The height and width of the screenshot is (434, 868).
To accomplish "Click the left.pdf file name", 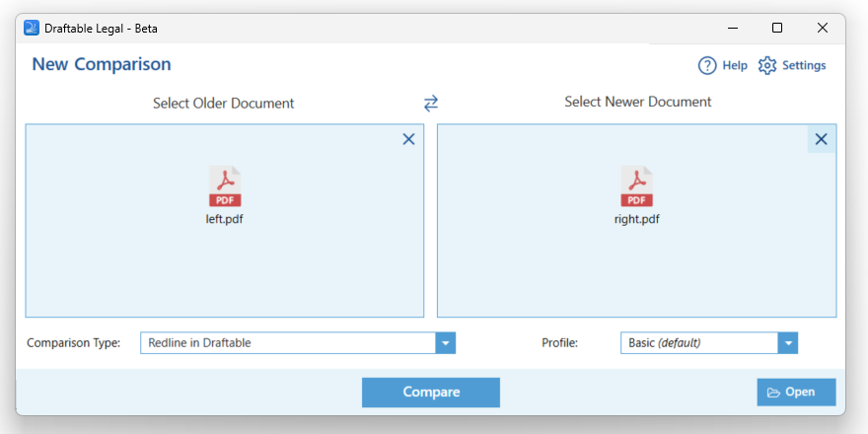I will 224,219.
